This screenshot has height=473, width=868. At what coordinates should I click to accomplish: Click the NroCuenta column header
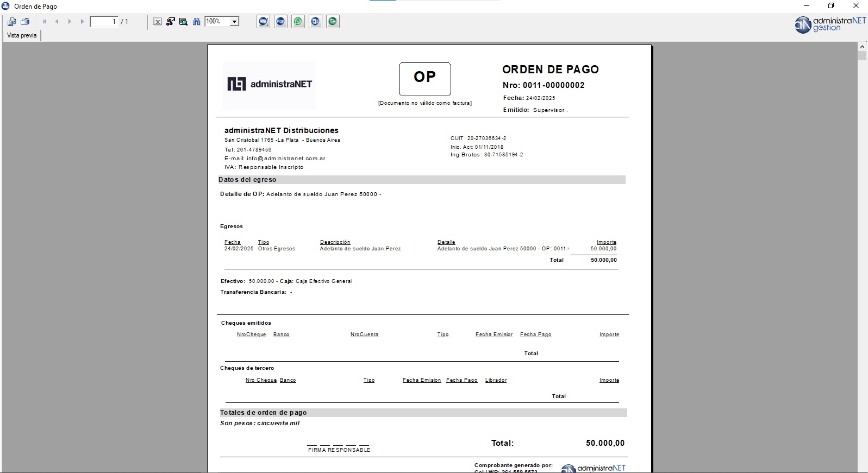click(365, 335)
